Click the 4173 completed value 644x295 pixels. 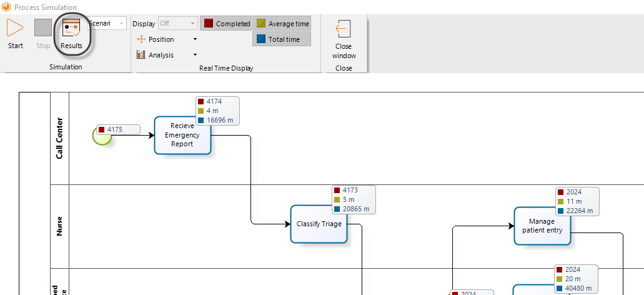(350, 190)
